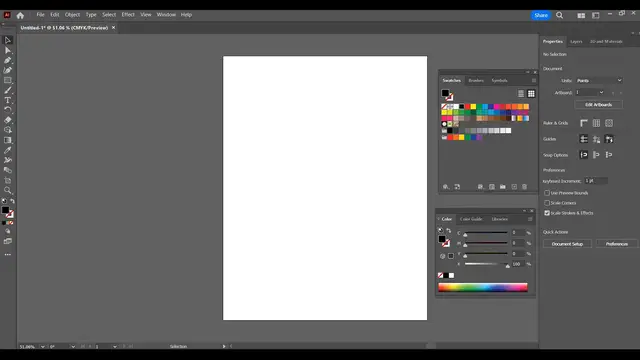Toggle snap to point option
Viewport: 640px width, 360px height.
(x=584, y=155)
